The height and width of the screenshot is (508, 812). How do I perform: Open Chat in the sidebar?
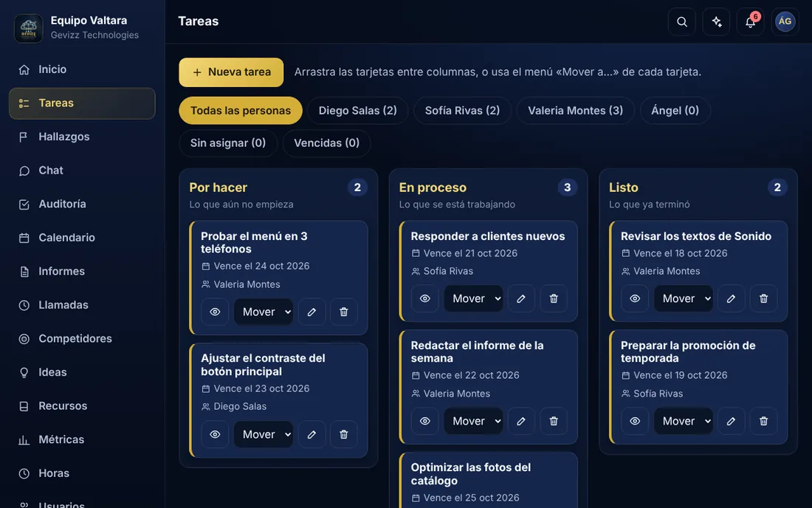(82, 171)
